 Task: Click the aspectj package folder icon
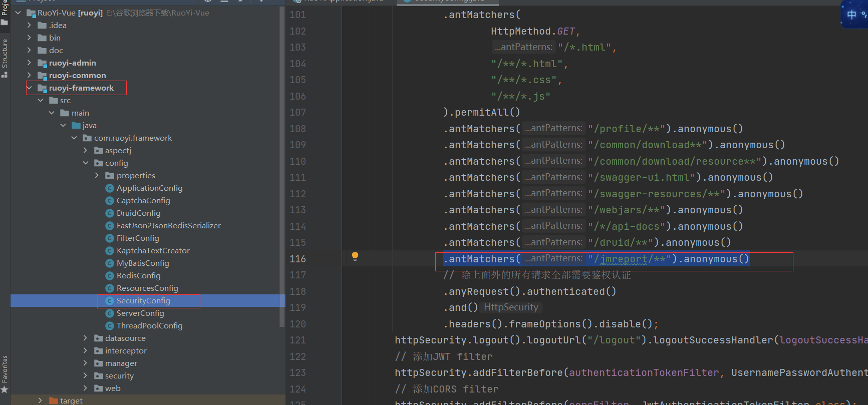tap(99, 151)
